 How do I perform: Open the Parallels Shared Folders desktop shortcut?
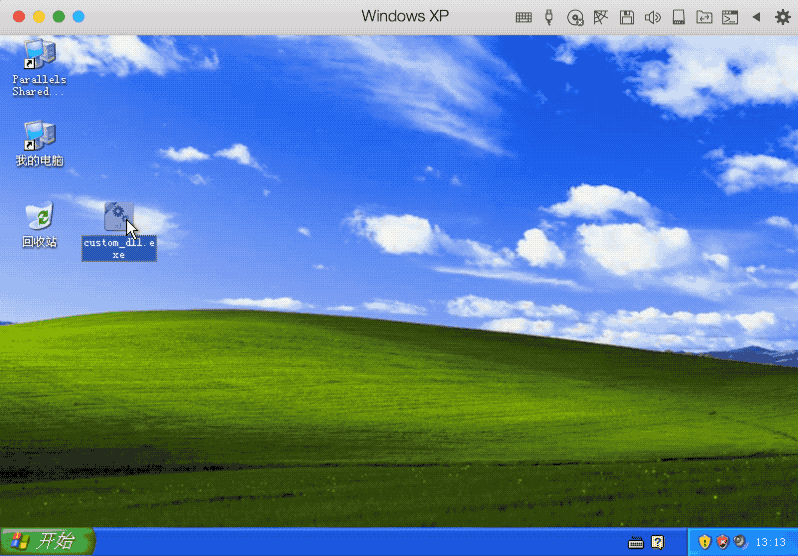click(40, 53)
